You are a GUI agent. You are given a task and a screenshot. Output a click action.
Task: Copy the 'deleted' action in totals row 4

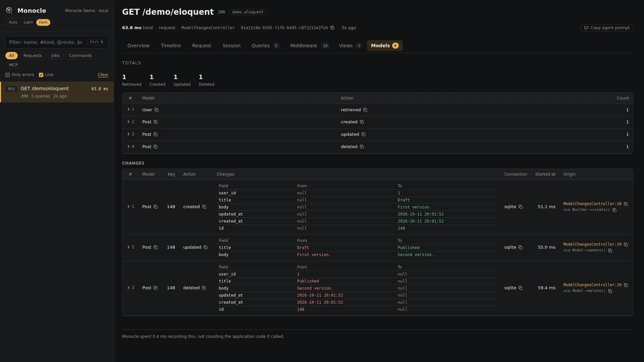[x=362, y=147]
